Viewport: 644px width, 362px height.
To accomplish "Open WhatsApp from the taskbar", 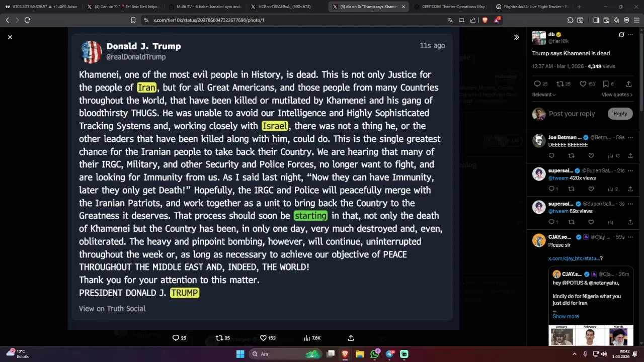I will click(x=375, y=354).
